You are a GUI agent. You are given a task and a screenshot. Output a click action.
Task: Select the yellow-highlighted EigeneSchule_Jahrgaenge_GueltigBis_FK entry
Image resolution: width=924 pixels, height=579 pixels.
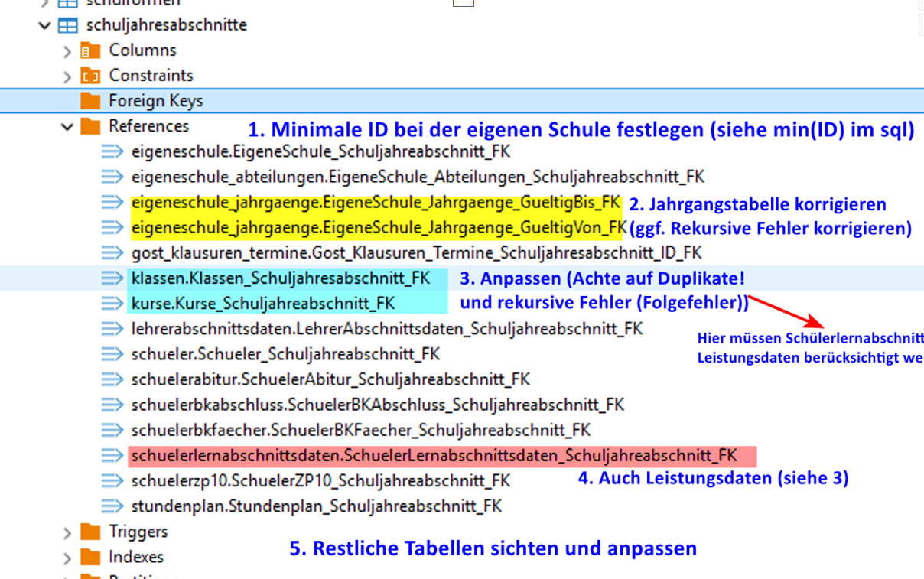375,203
